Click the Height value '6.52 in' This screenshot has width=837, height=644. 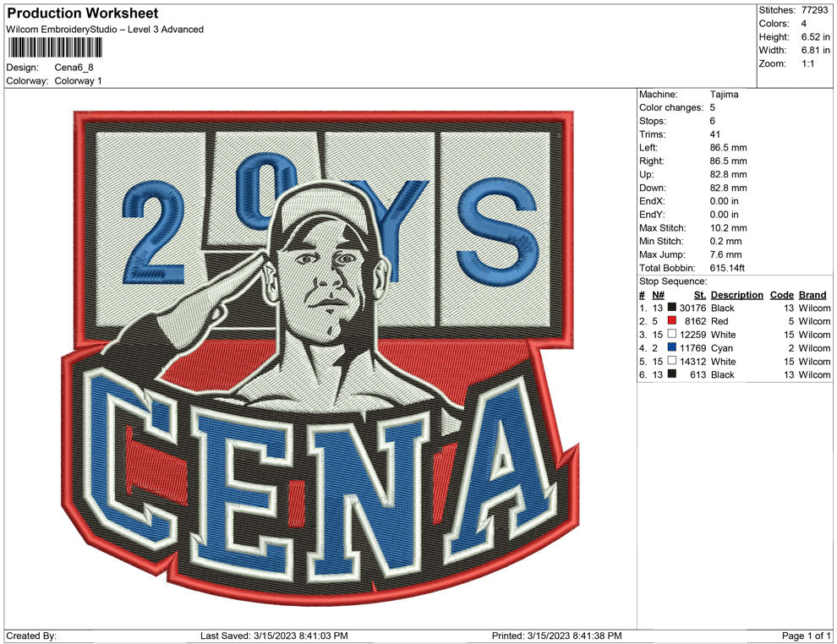point(816,37)
